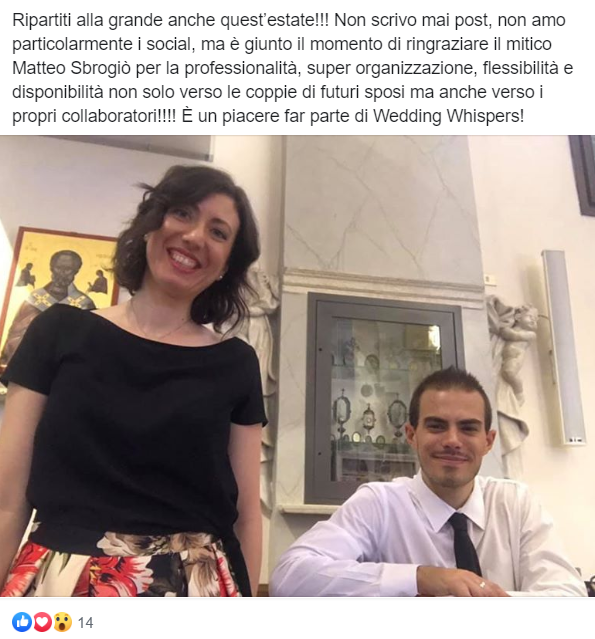Click the man's black necktie
Screen dimensions: 595x639
[465, 544]
